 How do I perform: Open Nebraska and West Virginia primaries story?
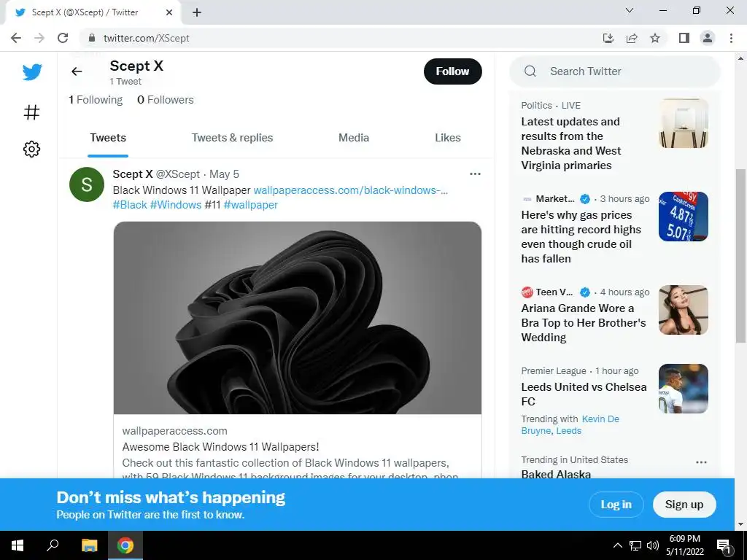click(x=571, y=144)
